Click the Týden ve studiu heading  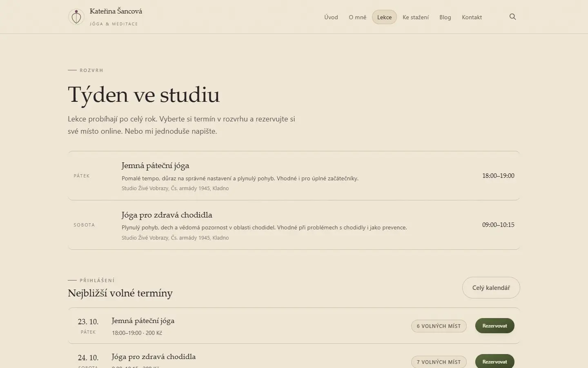pos(144,95)
